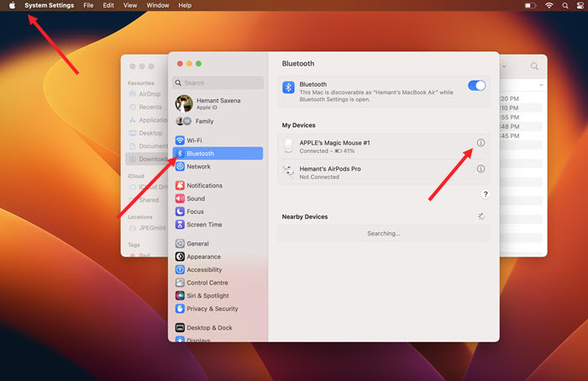Open Desktop & Dock settings

(x=218, y=328)
